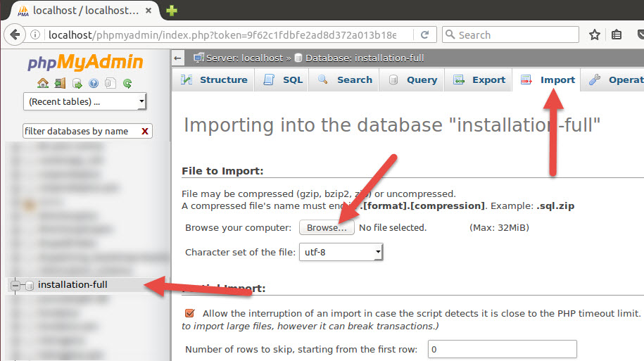
Task: Click the database icon in breadcrumb
Action: [298, 58]
